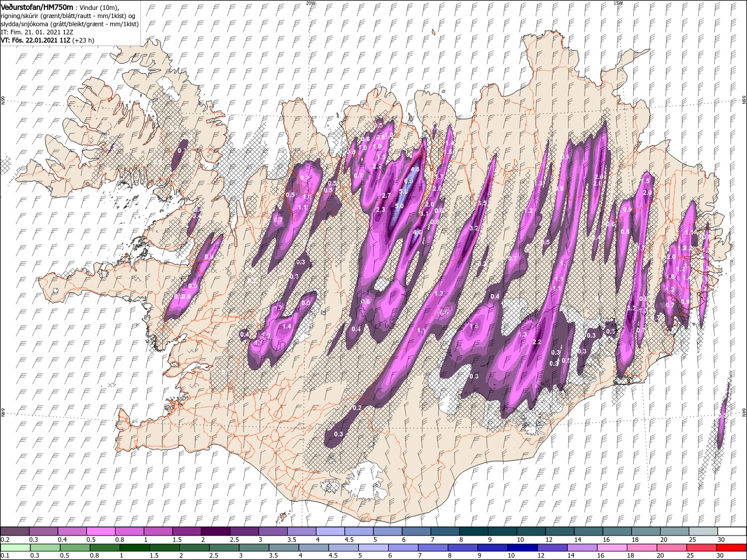The height and width of the screenshot is (560, 747).
Task: Select the rain legend swatch between 7 and 8
Action: [433, 548]
